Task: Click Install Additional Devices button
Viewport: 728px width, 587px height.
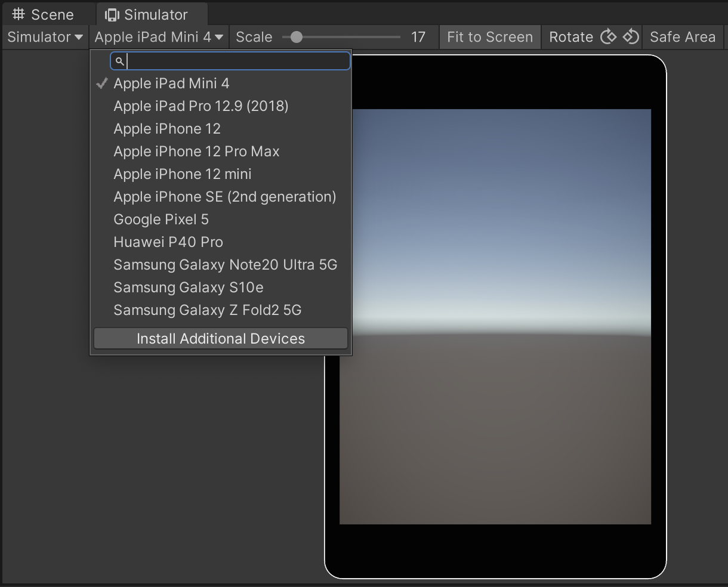Action: [221, 338]
